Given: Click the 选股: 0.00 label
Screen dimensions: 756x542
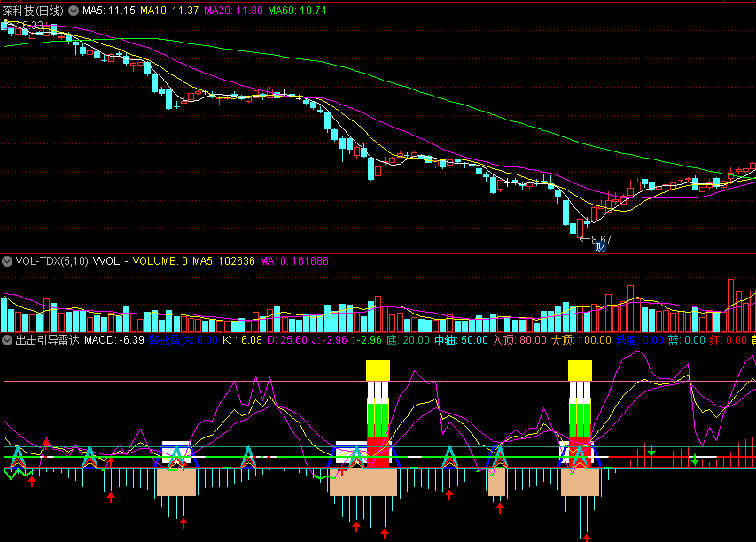Looking at the screenshot, I should click(639, 340).
